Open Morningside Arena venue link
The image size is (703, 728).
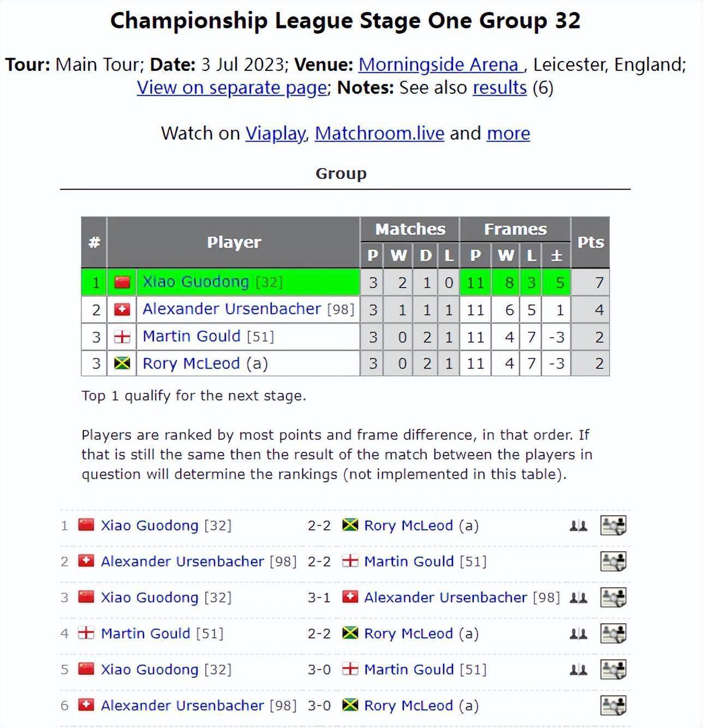[441, 64]
